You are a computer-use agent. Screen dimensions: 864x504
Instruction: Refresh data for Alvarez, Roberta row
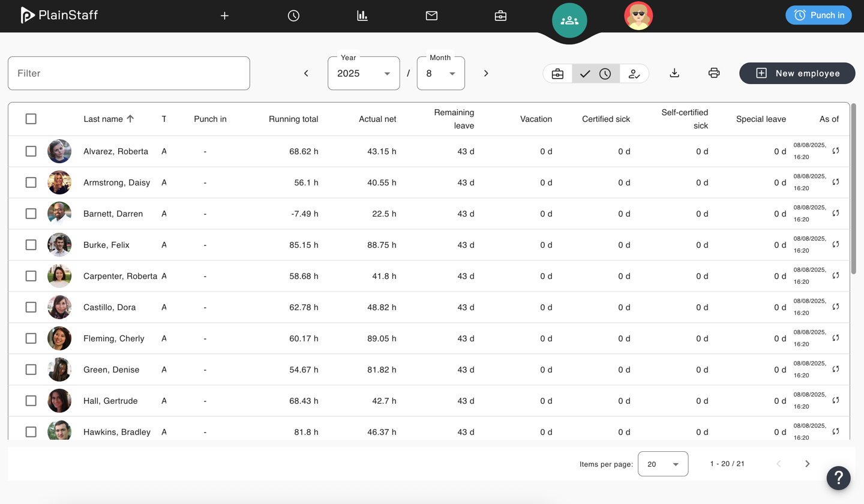point(836,151)
